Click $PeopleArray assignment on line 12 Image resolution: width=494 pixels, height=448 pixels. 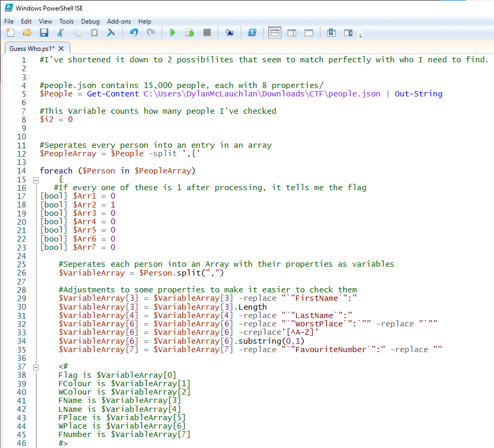click(120, 154)
